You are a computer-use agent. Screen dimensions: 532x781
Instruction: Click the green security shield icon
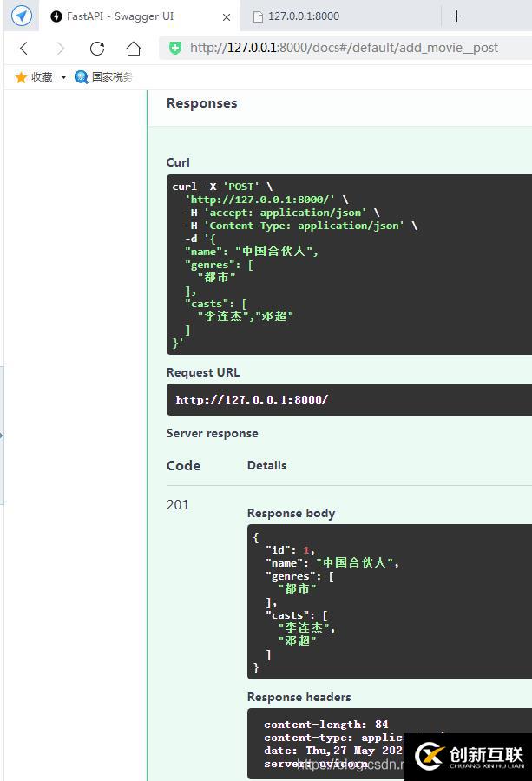click(x=174, y=48)
